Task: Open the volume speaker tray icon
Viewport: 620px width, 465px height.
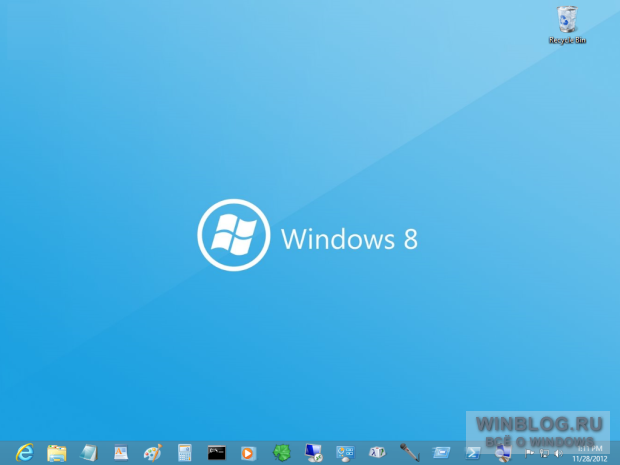Action: (558, 453)
